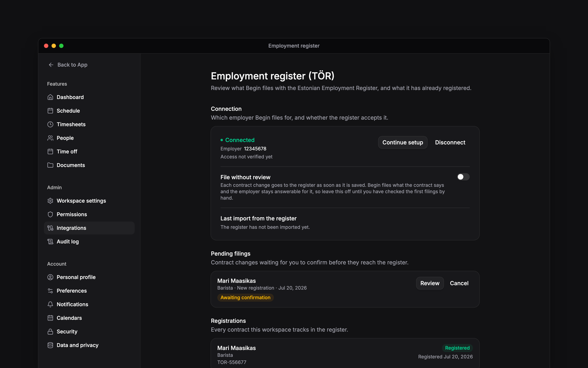Open Dashboard via its home icon
588x368 pixels.
click(x=50, y=97)
